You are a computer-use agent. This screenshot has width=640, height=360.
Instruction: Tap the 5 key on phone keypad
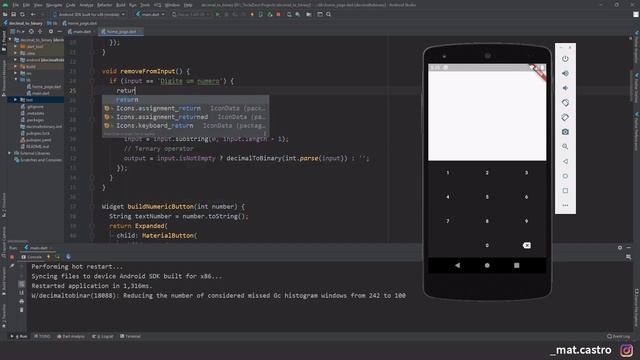click(x=487, y=197)
